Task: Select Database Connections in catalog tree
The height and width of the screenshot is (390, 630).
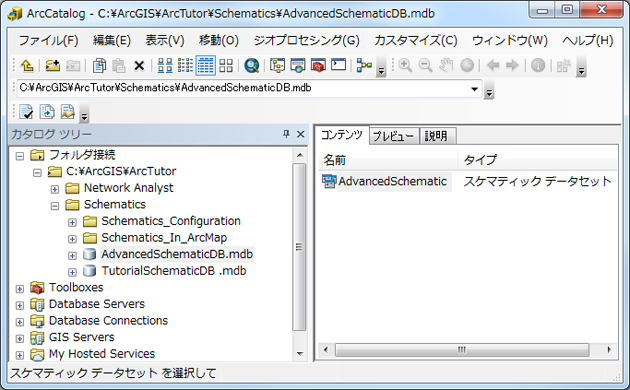Action: (108, 321)
